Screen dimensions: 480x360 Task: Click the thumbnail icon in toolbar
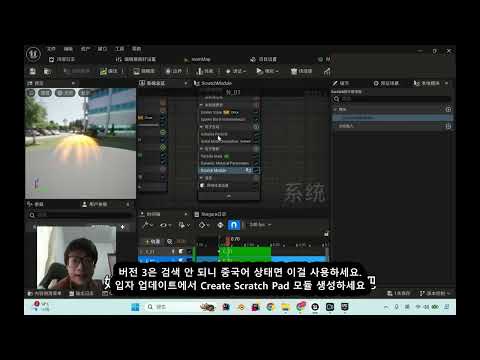tap(144, 71)
